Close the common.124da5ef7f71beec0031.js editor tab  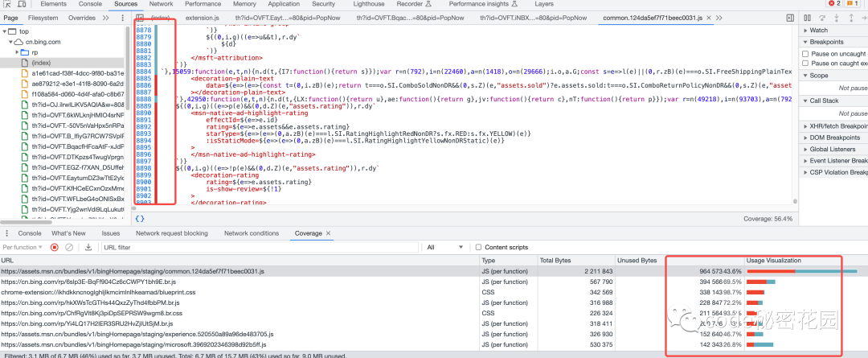pos(708,18)
